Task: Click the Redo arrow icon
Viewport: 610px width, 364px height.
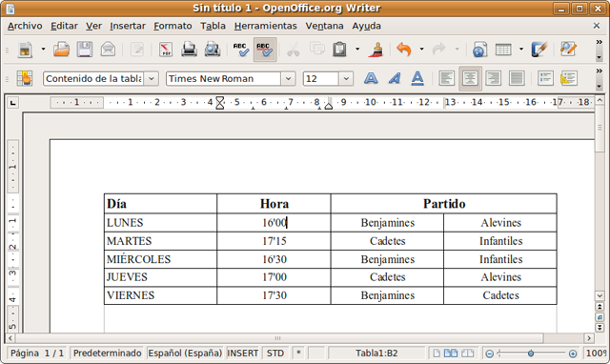Action: pyautogui.click(x=439, y=50)
